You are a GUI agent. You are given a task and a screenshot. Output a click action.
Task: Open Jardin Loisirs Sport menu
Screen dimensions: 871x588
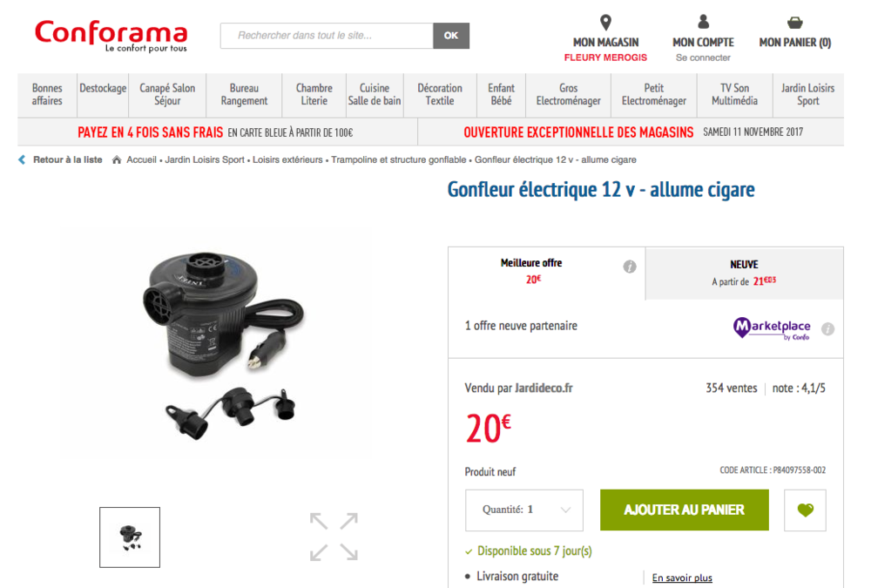tap(807, 94)
